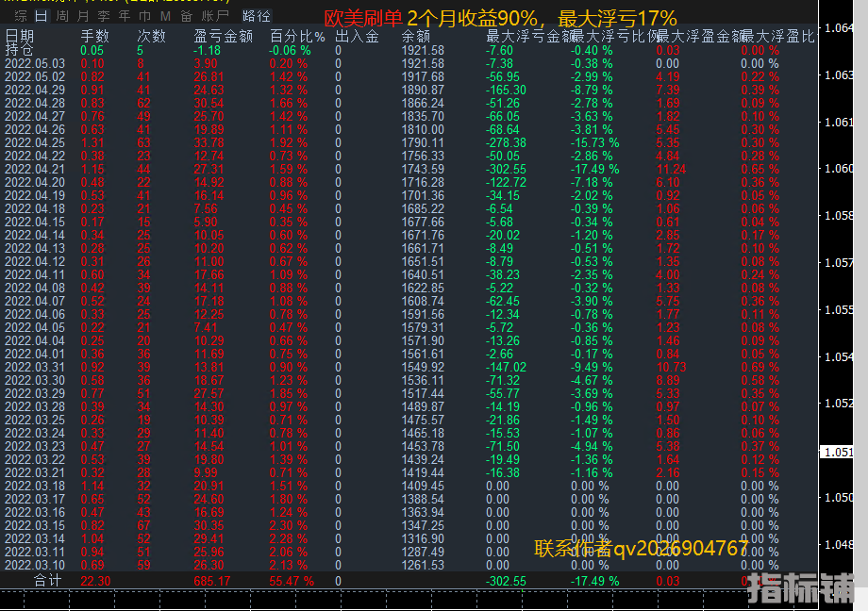Open the 币 (currency) tab
The height and width of the screenshot is (611, 868).
144,16
